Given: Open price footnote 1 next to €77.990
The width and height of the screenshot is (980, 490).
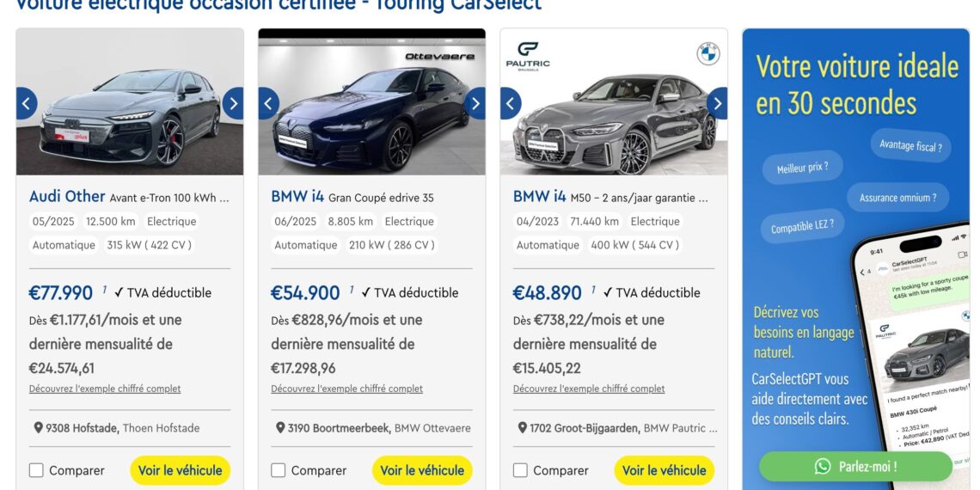Looking at the screenshot, I should [105, 289].
